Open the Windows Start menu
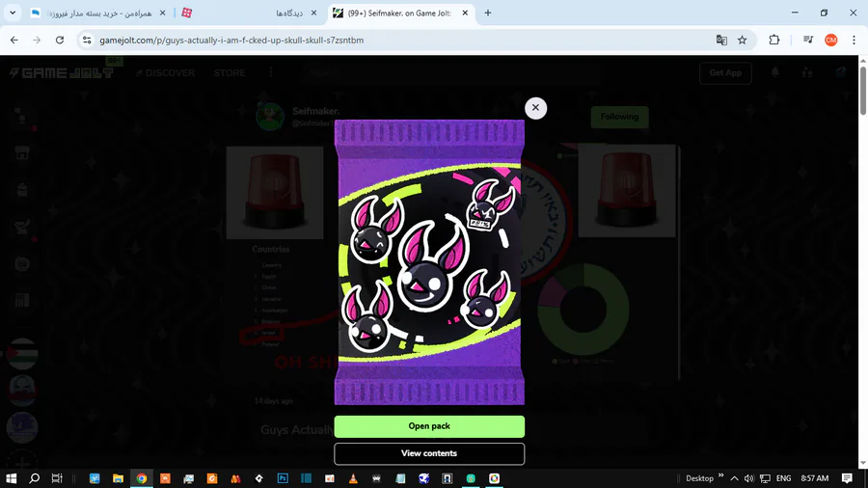The height and width of the screenshot is (488, 868). pyautogui.click(x=11, y=478)
